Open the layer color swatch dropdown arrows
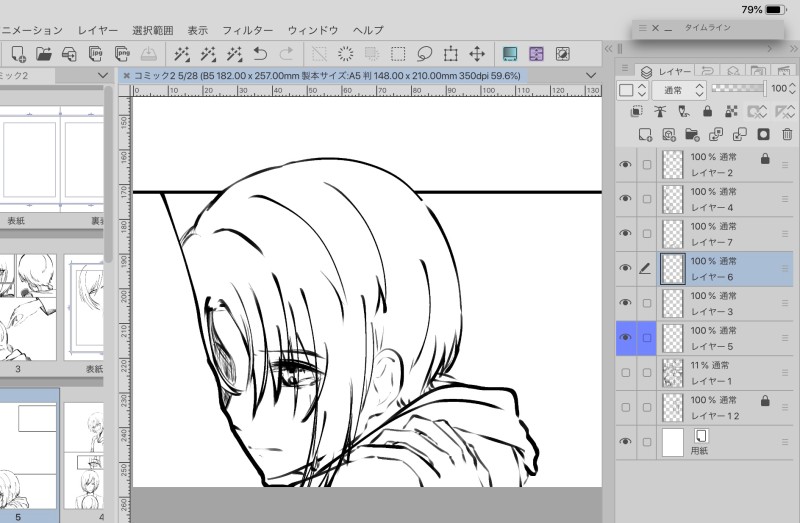This screenshot has height=523, width=800. click(x=642, y=90)
